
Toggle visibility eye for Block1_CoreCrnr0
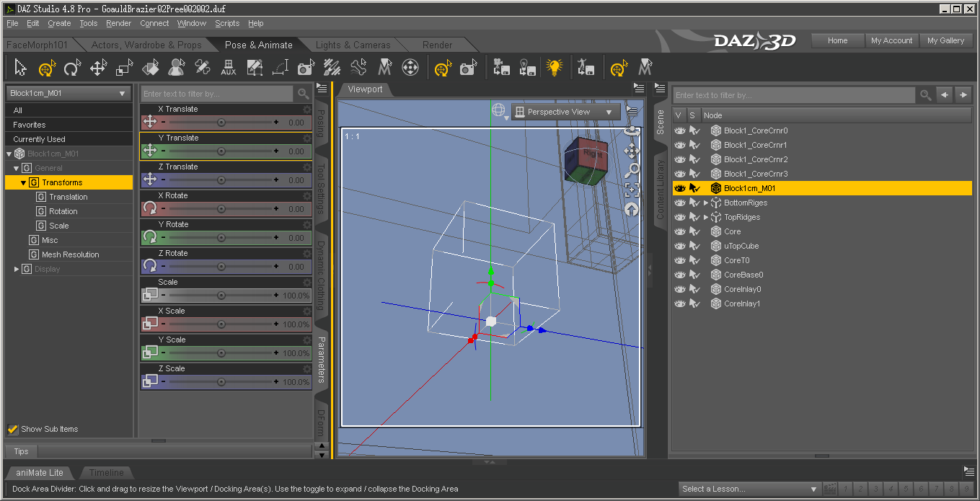[679, 130]
